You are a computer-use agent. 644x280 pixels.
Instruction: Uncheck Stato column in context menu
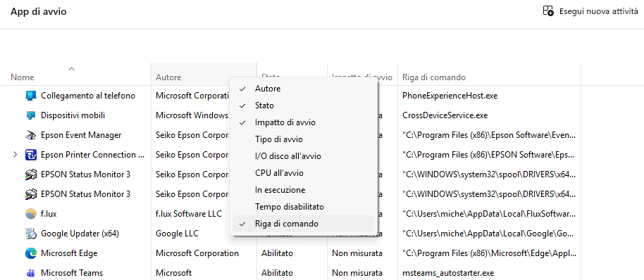click(x=303, y=106)
